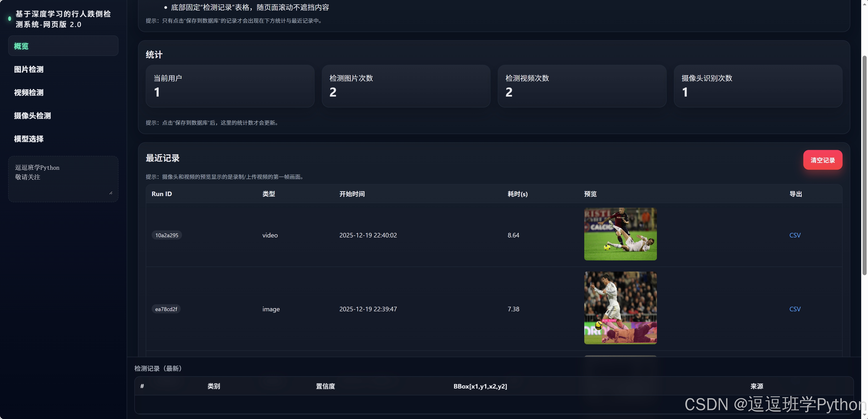Focus the 逗逗班学Python text area
The width and height of the screenshot is (868, 419).
63,179
